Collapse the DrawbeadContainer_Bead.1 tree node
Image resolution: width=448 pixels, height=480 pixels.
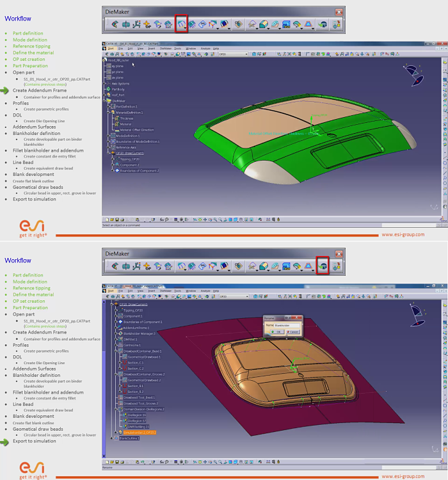pos(116,351)
